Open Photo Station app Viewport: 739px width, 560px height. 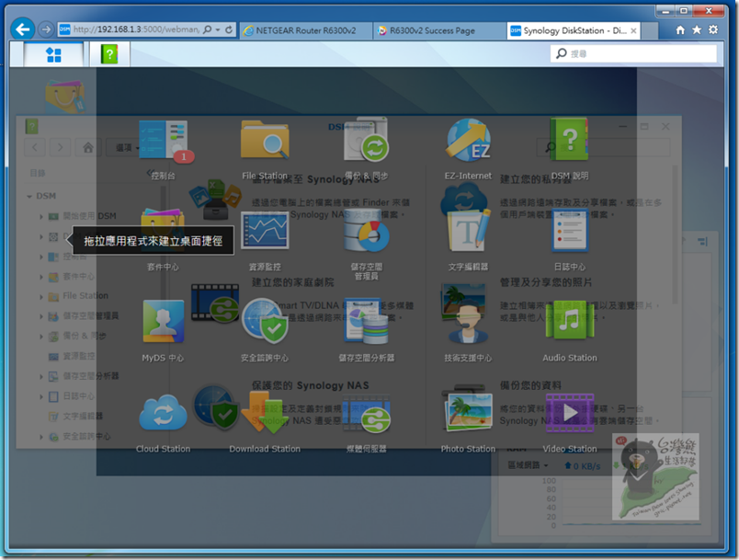[x=468, y=413]
